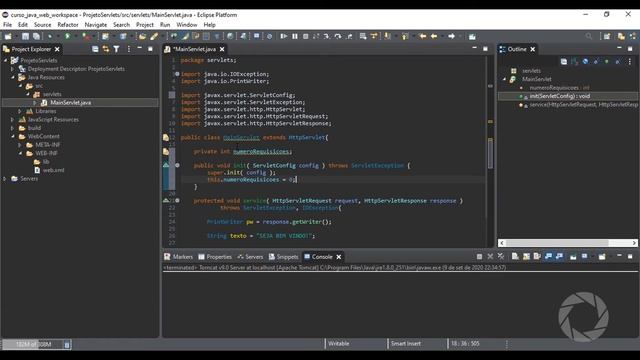The height and width of the screenshot is (360, 640).
Task: Click the Forward navigation white arrow
Action: pyautogui.click(x=451, y=36)
